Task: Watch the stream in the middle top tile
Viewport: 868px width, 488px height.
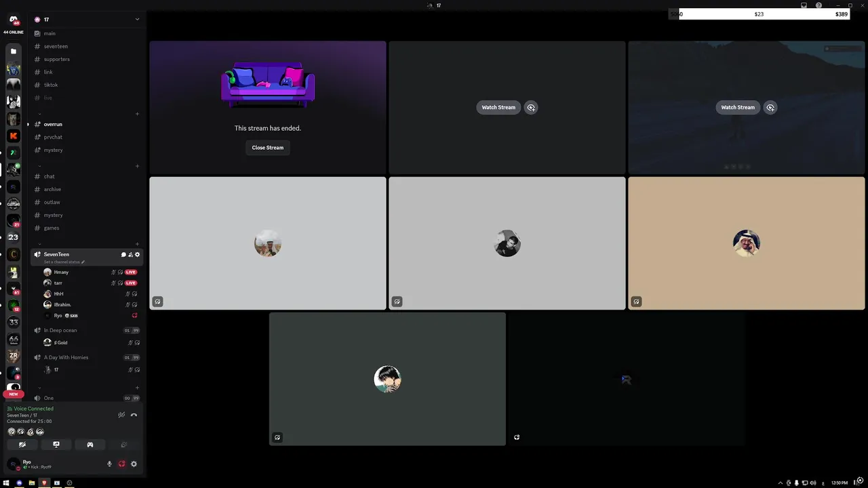Action: (x=498, y=107)
